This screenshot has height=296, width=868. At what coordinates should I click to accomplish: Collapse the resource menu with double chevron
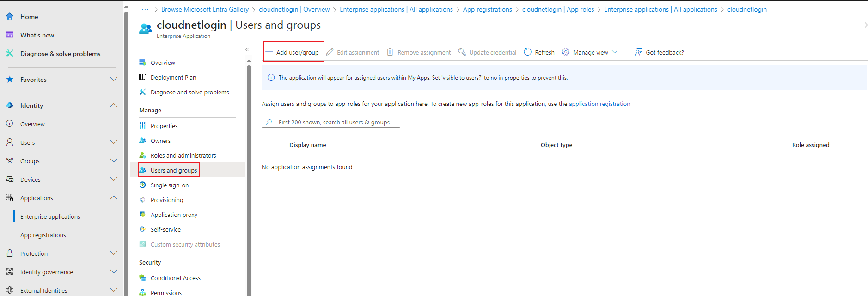tap(247, 49)
